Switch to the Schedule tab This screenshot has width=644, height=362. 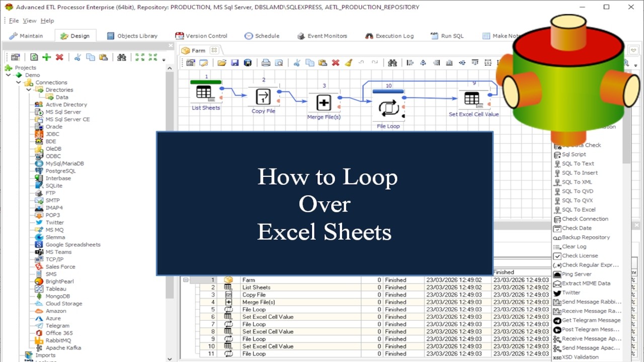coord(262,36)
